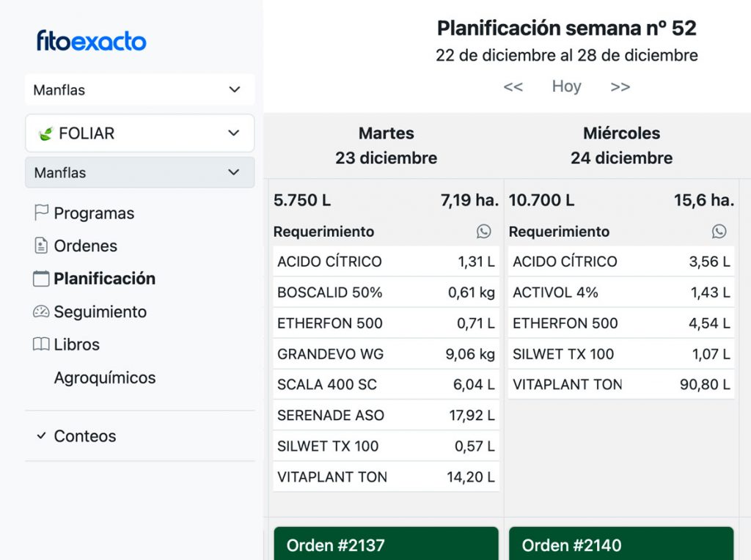Click the Hoy link

(x=566, y=86)
